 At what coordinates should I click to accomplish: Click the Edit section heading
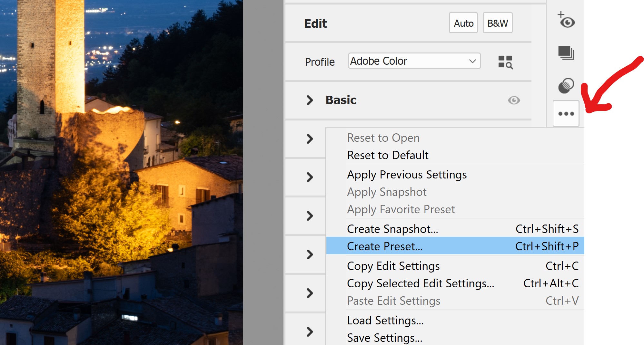pyautogui.click(x=315, y=24)
